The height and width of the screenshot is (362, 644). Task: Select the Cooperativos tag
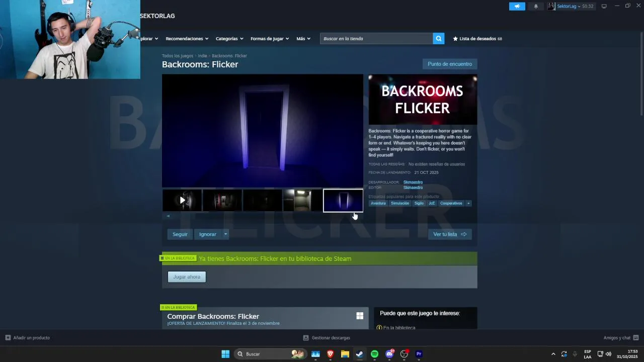click(451, 203)
